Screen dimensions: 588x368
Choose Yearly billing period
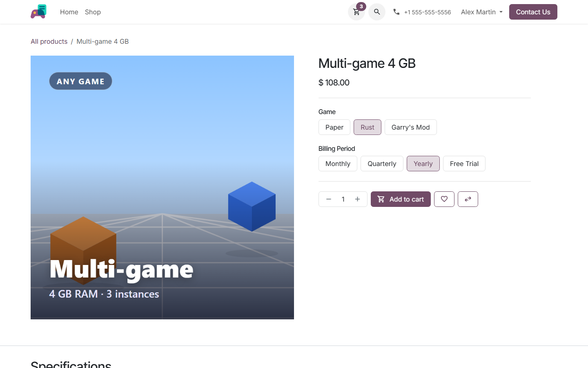[423, 164]
